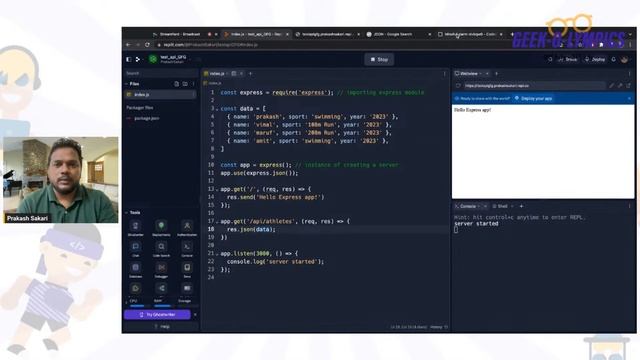Fold the app.listen block at line 21
This screenshot has height=360, width=640.
[217, 254]
